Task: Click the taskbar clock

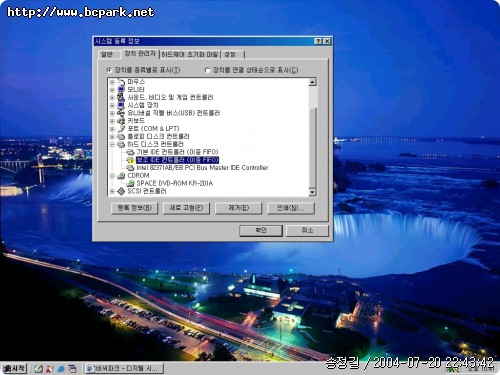Action: pyautogui.click(x=481, y=369)
